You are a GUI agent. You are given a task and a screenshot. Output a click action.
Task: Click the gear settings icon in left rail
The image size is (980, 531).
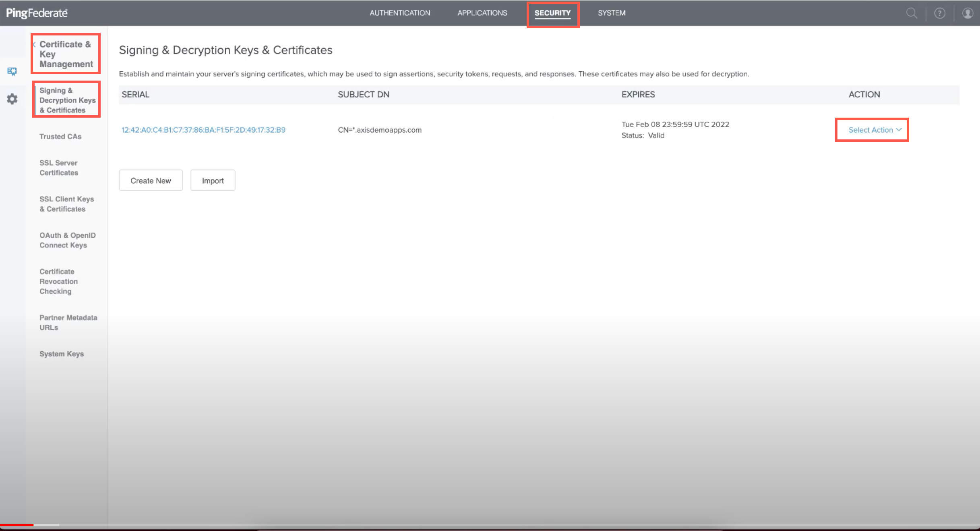(x=12, y=99)
